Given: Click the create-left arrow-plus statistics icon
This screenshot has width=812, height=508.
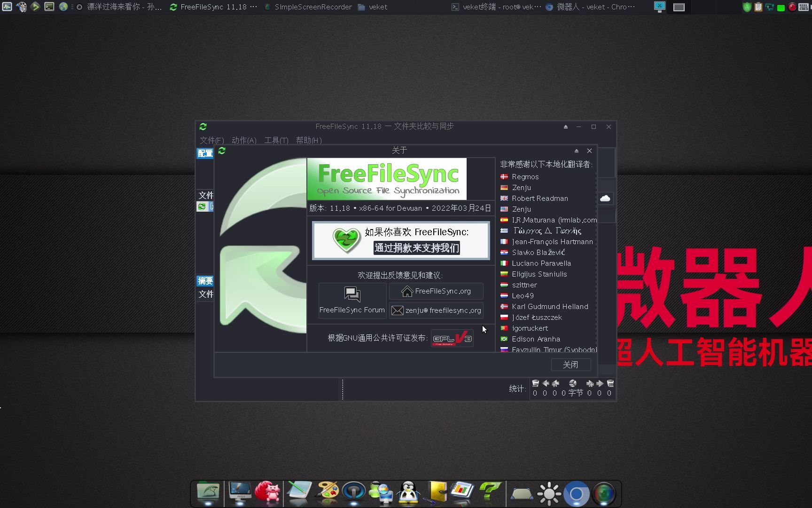Looking at the screenshot, I should (x=555, y=383).
